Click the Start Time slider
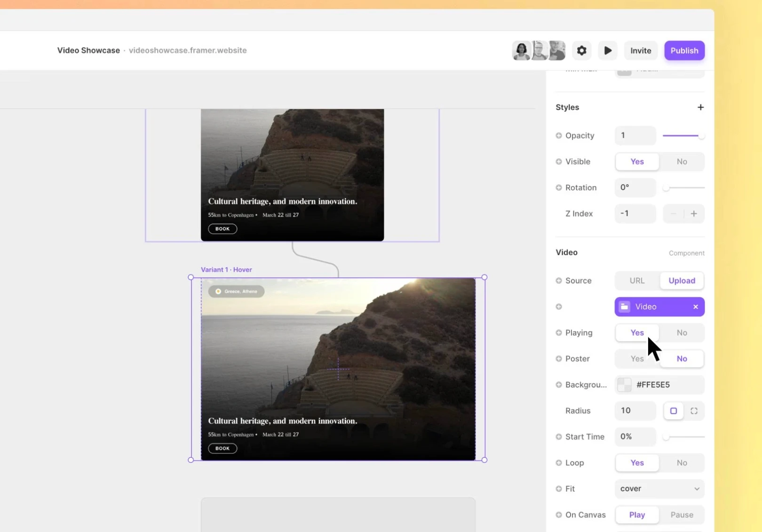 [x=683, y=437]
